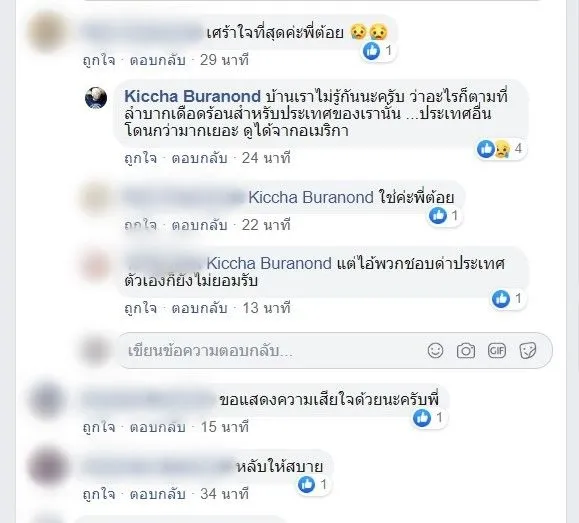Open the emoji picker in reply box
579x523 pixels.
pos(435,350)
